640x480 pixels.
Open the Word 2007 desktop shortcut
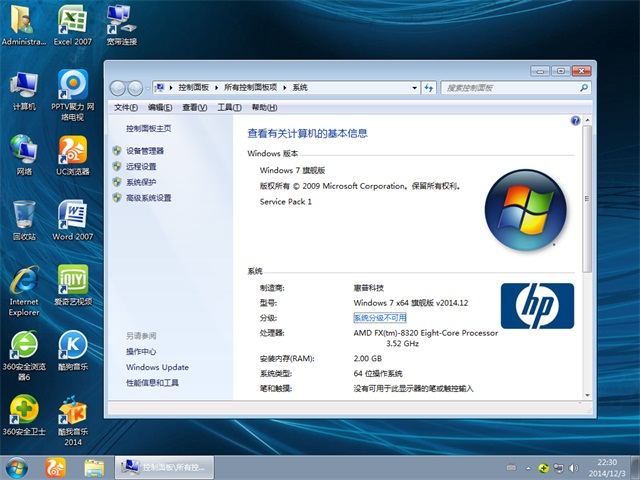click(x=72, y=215)
